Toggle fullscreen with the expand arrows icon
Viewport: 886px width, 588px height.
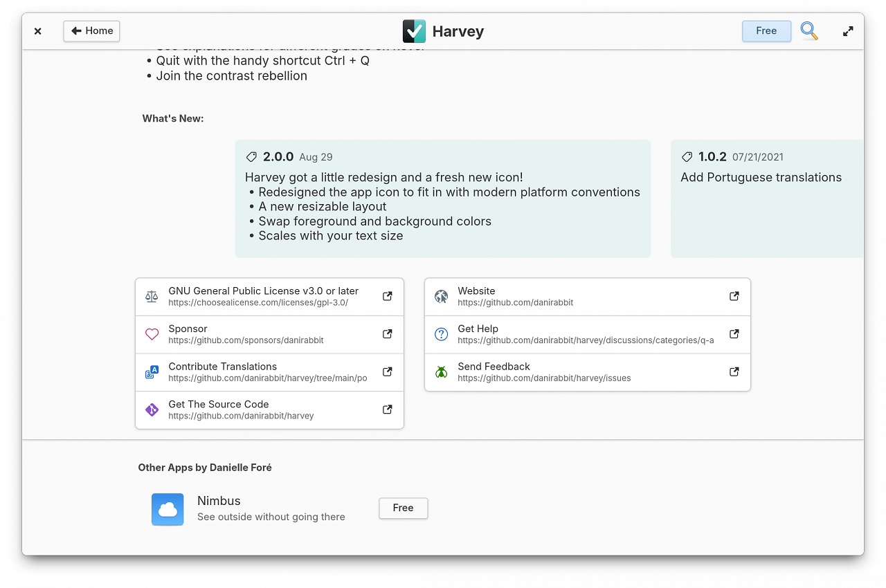pyautogui.click(x=848, y=31)
